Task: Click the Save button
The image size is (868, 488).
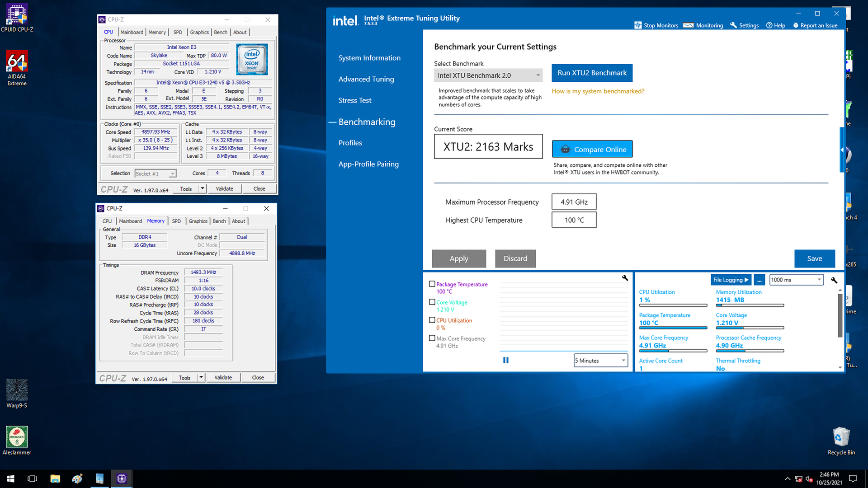Action: coord(815,258)
